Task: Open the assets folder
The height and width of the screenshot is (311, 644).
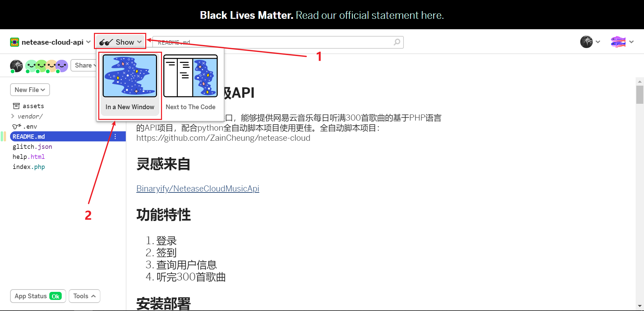Action: click(x=33, y=106)
